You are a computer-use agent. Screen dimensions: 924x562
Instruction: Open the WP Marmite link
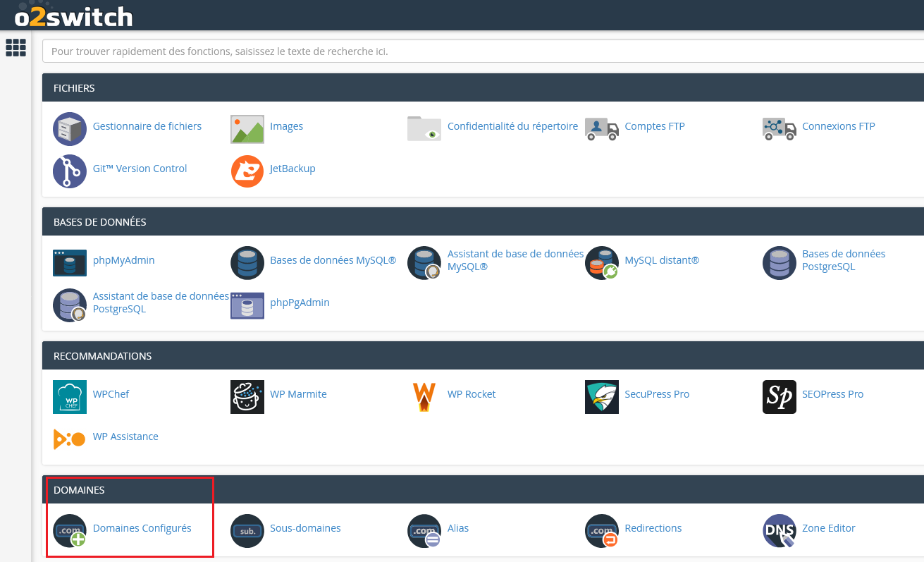tap(298, 394)
